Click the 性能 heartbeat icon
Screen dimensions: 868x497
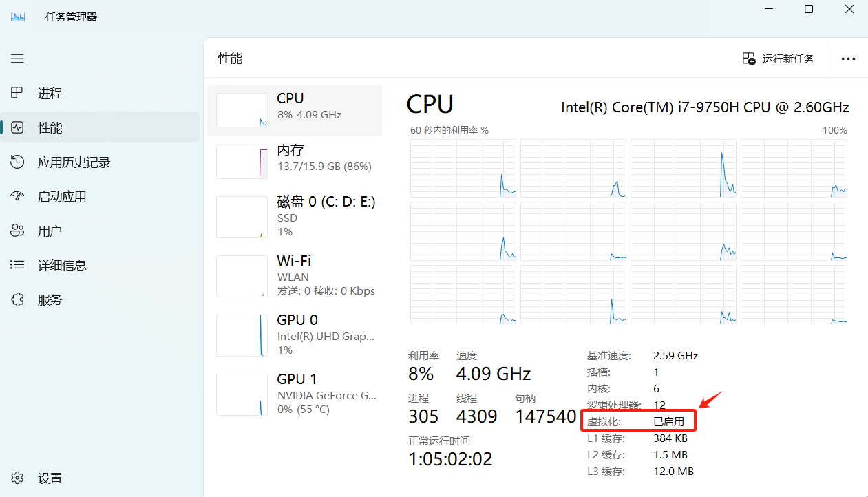coord(17,127)
